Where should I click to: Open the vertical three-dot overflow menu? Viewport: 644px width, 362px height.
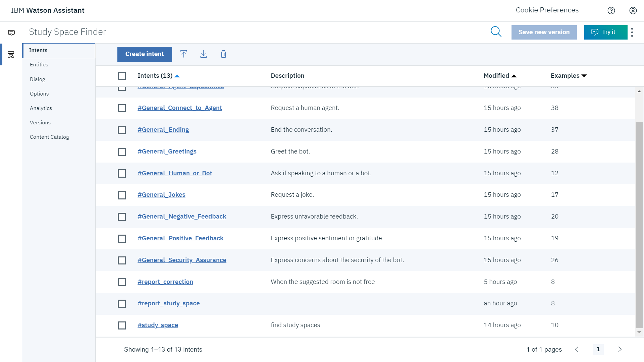click(x=632, y=32)
